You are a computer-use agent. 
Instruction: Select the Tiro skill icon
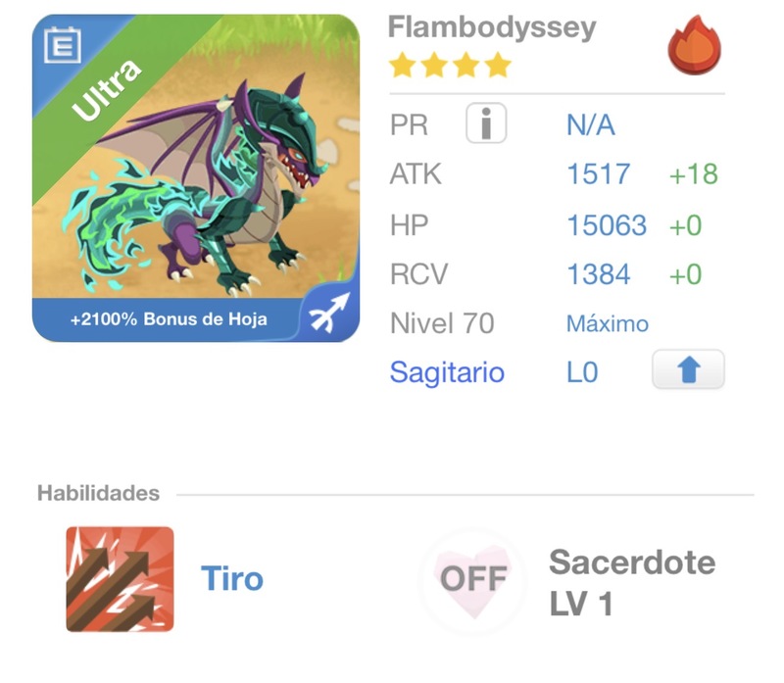pos(120,579)
